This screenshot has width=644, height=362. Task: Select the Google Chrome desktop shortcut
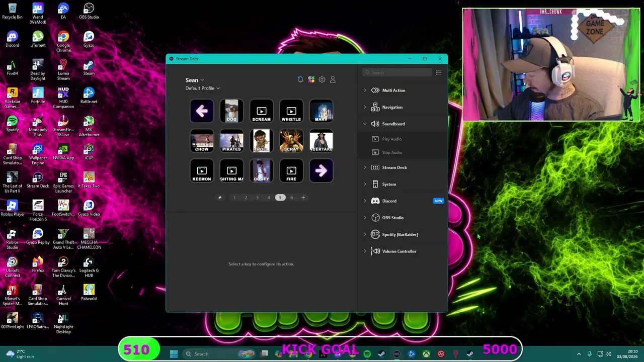(x=63, y=42)
